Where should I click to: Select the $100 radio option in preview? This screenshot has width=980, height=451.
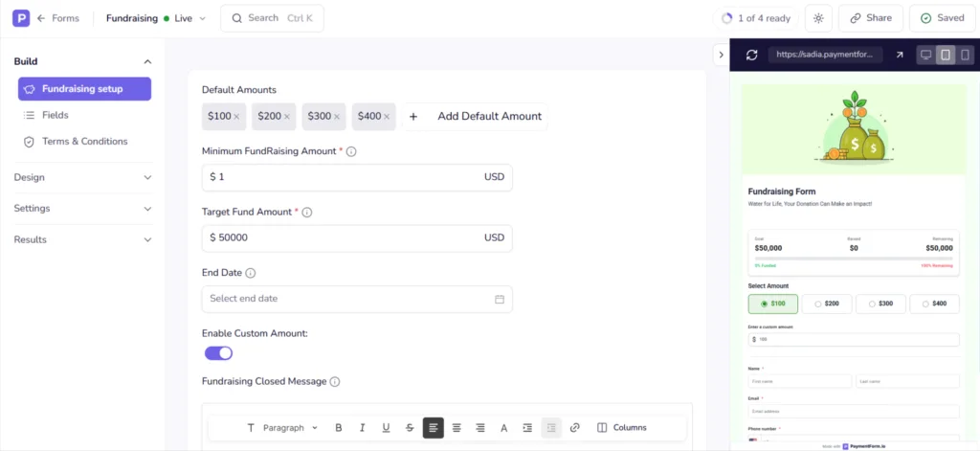tap(773, 304)
